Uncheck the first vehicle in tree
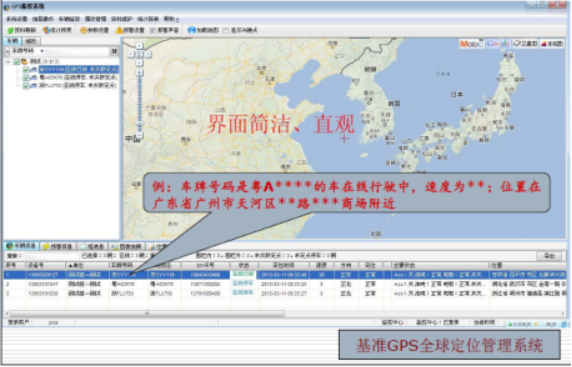 (26, 70)
